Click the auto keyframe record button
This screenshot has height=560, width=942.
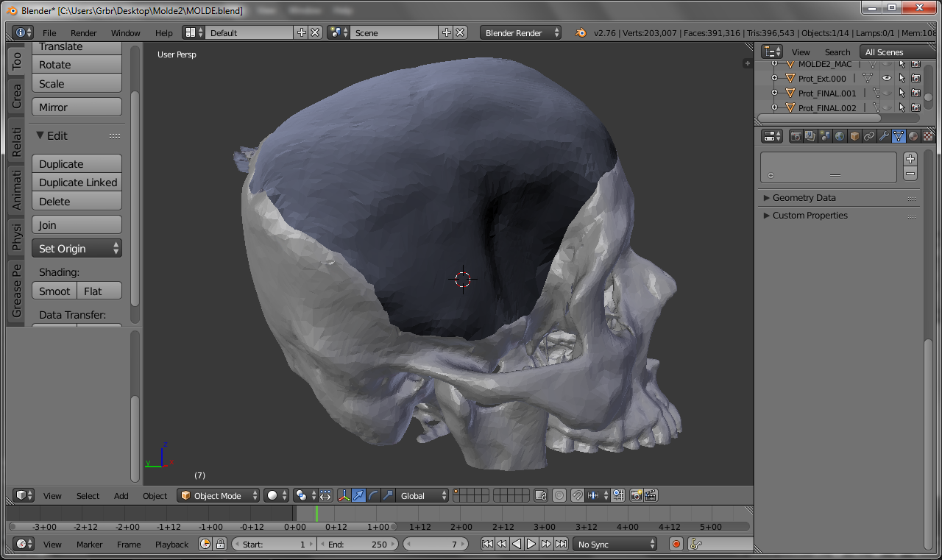pos(676,544)
